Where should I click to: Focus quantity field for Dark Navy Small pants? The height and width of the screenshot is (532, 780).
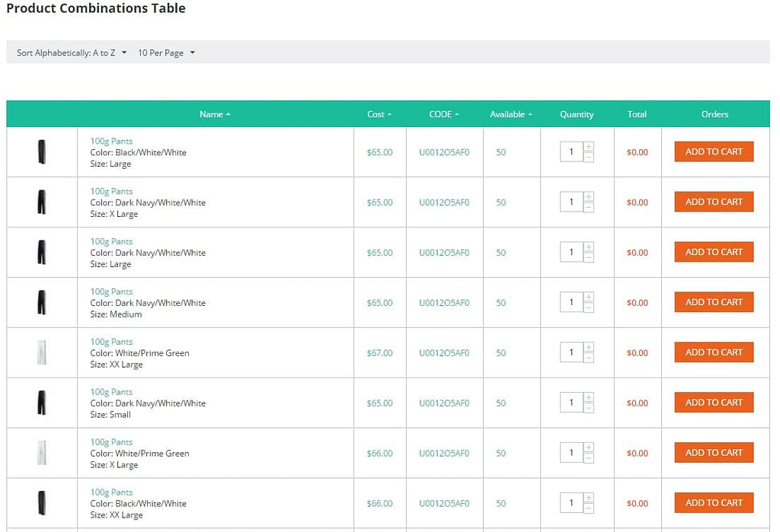click(571, 403)
